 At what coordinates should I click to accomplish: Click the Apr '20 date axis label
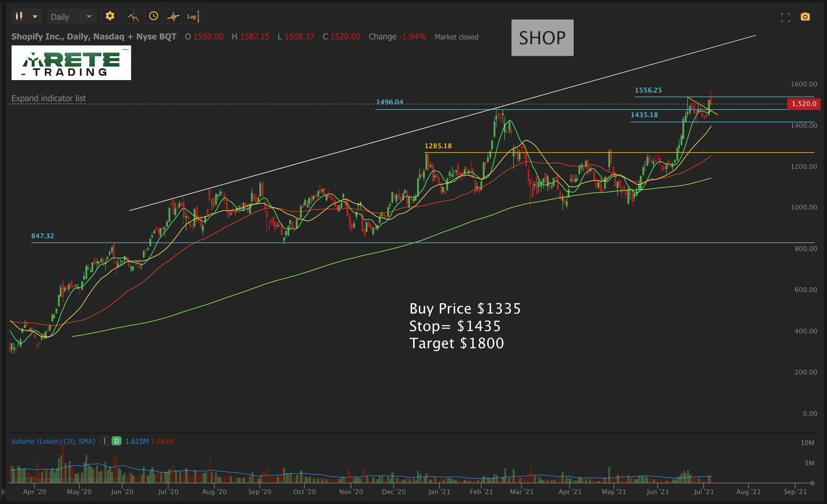[x=35, y=492]
